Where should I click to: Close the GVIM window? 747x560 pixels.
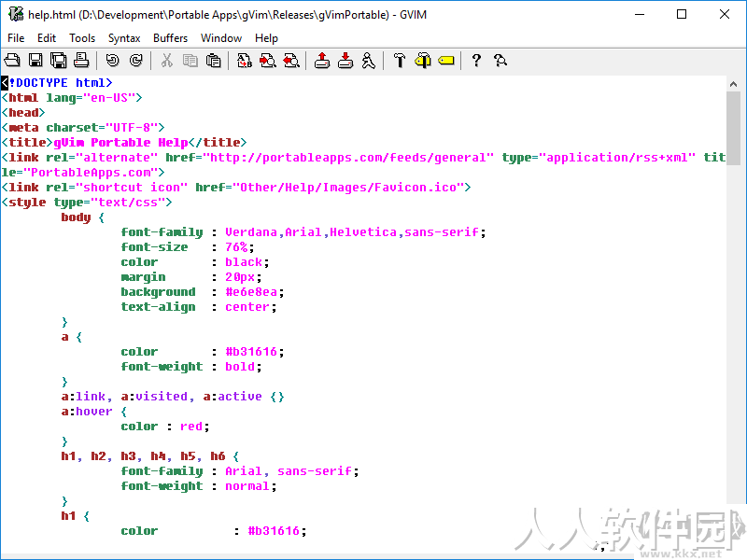point(725,14)
